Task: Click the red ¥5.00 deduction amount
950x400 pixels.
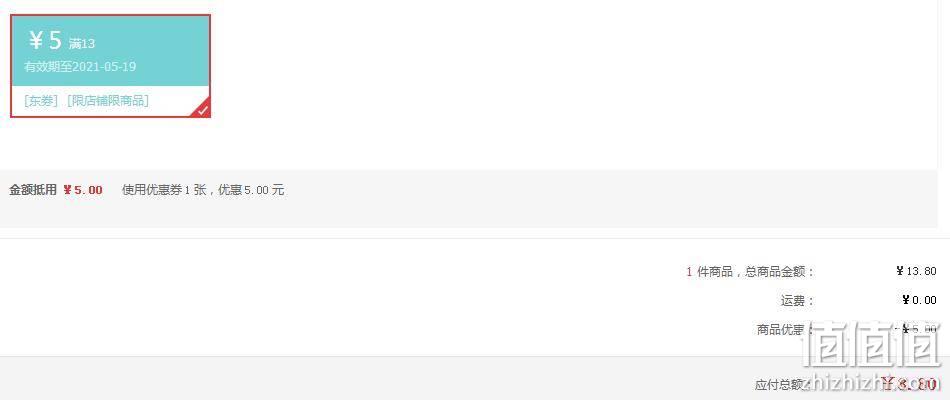Action: click(x=83, y=190)
